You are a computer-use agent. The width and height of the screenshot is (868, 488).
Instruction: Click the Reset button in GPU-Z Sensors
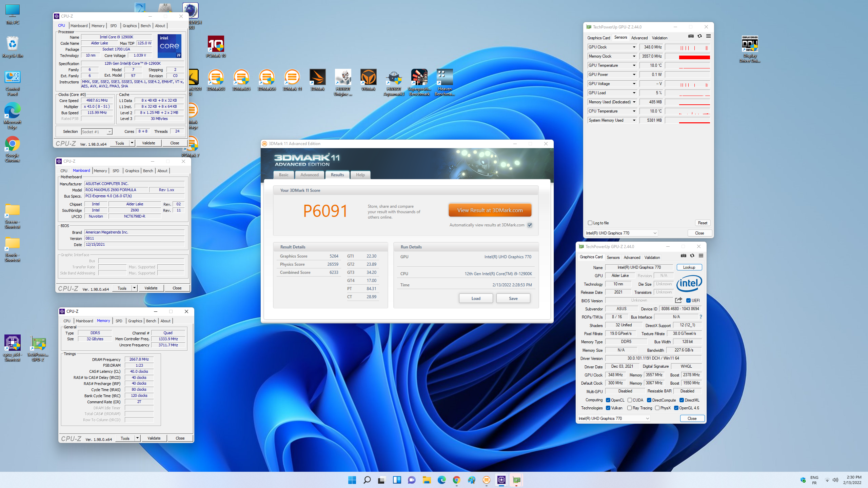click(703, 223)
